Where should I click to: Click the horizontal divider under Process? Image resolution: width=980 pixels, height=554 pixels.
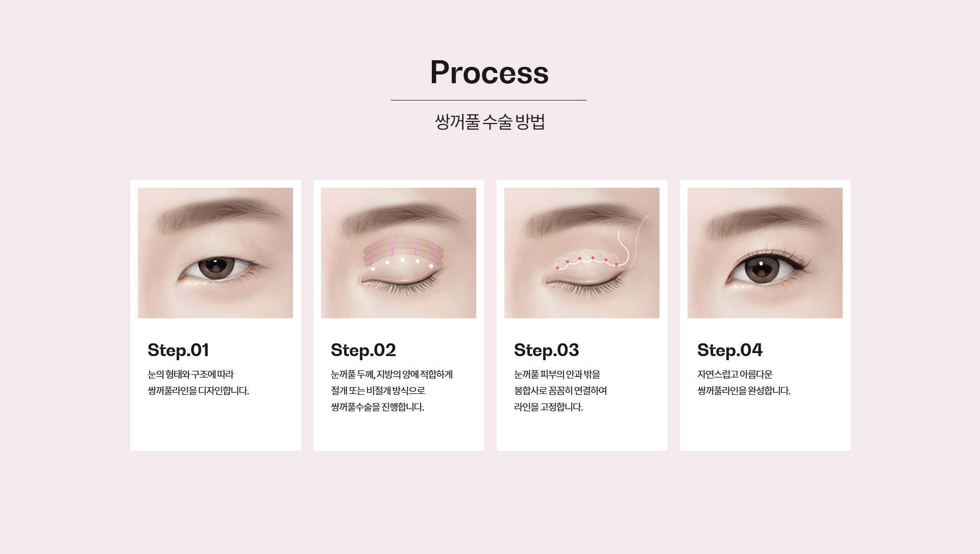(x=488, y=100)
